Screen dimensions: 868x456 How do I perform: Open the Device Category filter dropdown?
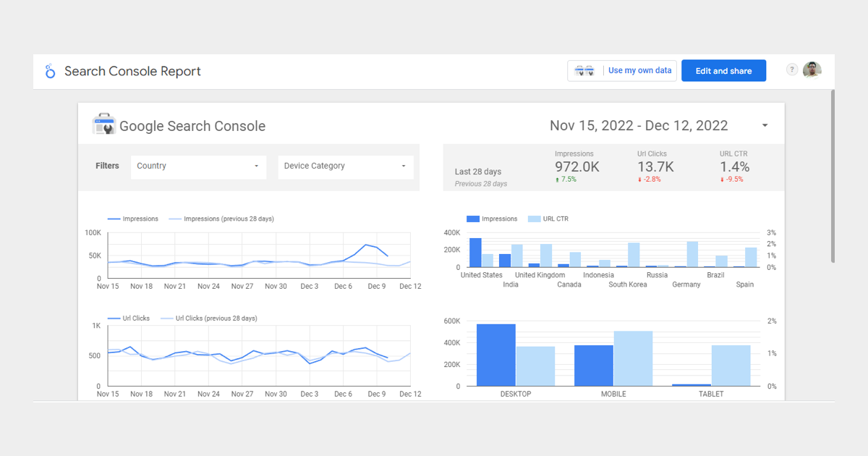[x=346, y=166]
